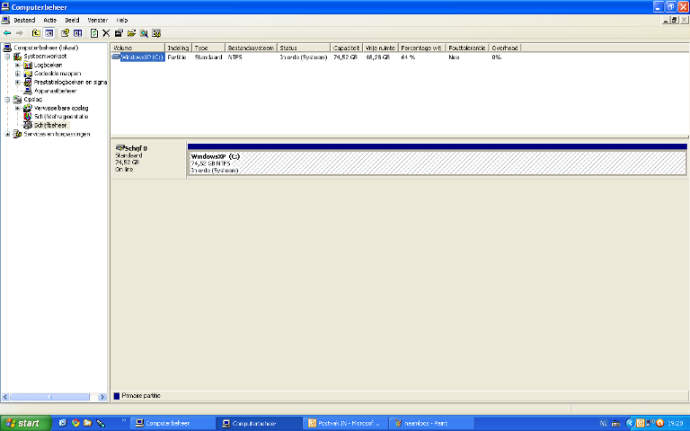Toggle the show/hide console tree button
The width and height of the screenshot is (690, 431).
click(49, 33)
